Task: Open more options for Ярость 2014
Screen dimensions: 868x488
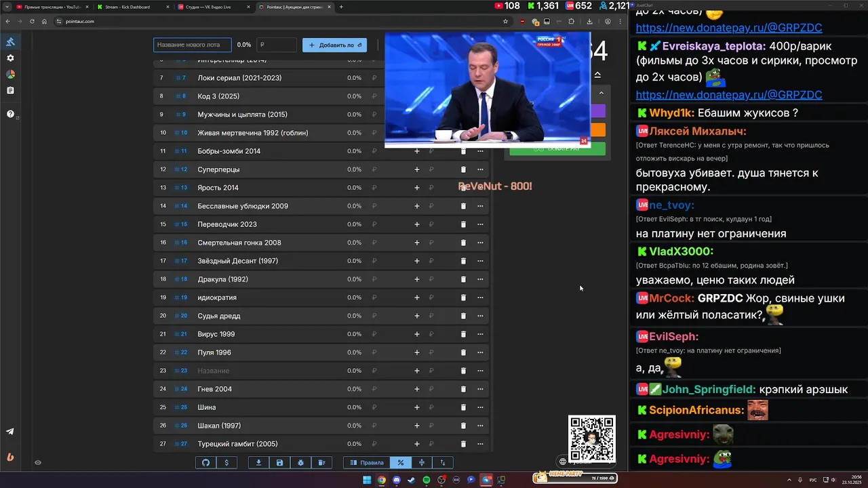Action: coord(480,188)
